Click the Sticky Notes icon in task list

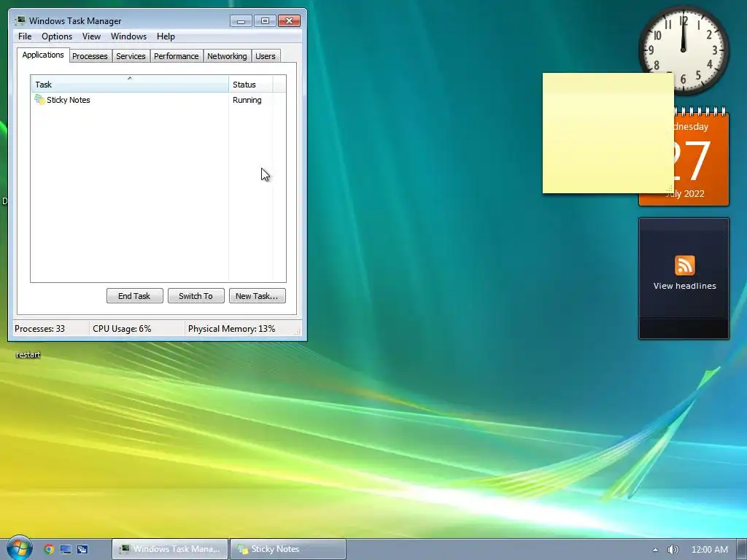click(x=39, y=99)
